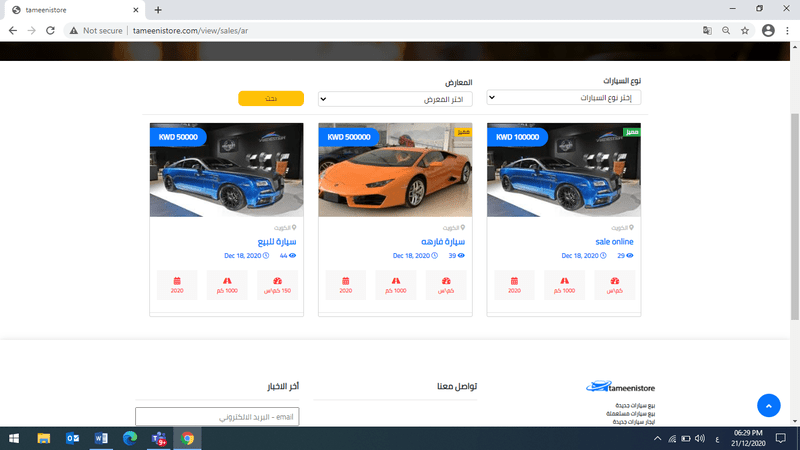Click the location pin on KWD 50000 card
800x450 pixels.
coord(294,228)
